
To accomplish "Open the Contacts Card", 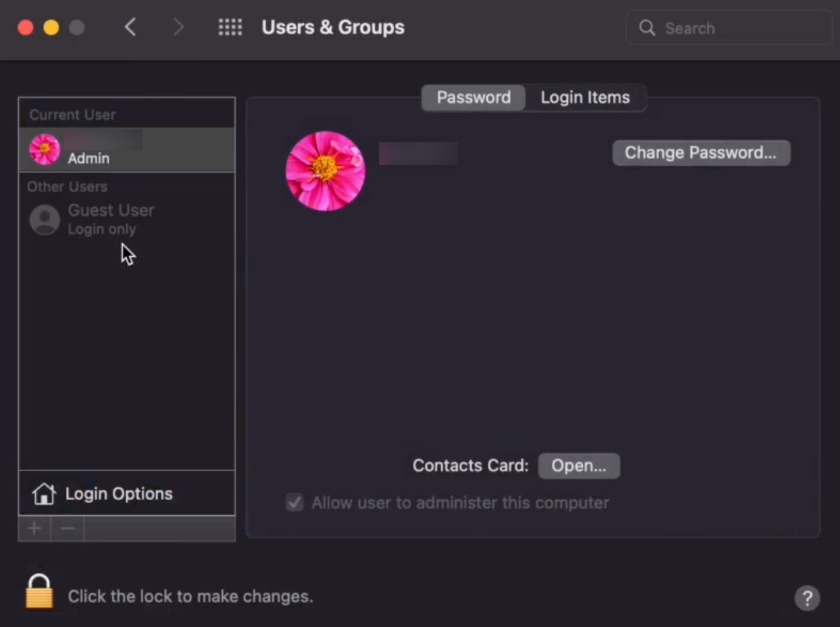I will click(x=579, y=466).
